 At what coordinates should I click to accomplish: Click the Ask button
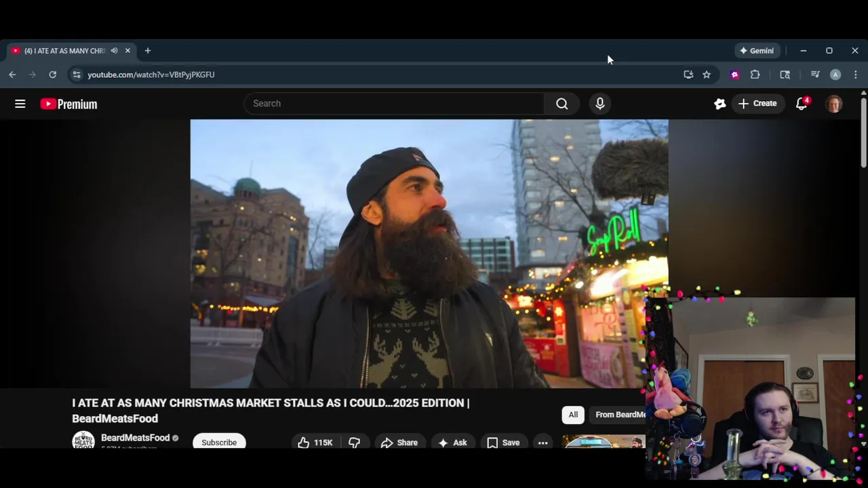point(452,443)
